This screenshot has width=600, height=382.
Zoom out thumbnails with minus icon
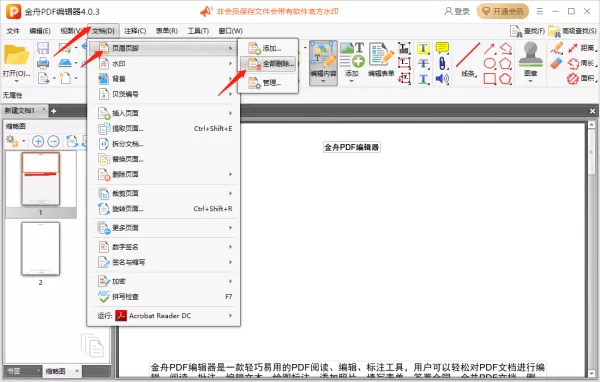(x=54, y=141)
